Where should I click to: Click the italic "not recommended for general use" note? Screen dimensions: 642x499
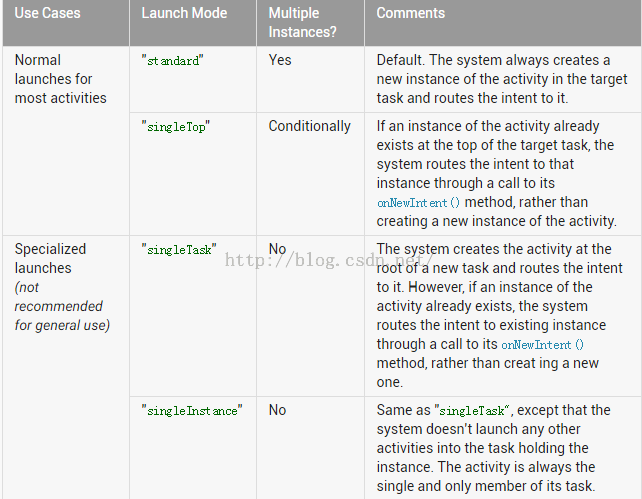59,306
